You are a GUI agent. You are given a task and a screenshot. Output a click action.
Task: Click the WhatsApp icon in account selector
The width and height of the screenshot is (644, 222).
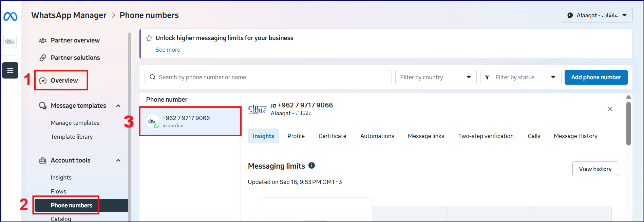click(x=570, y=15)
